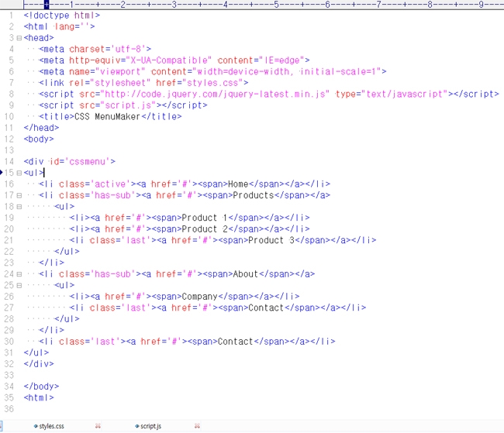Click the 'cssmenu' id value
This screenshot has width=504, height=433.
click(87, 162)
